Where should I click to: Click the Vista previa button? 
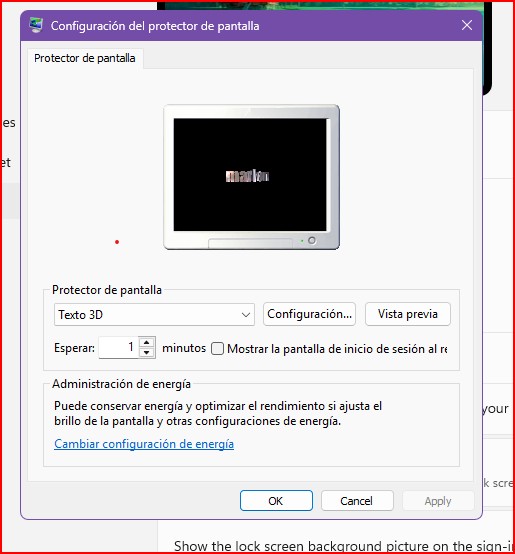click(408, 314)
